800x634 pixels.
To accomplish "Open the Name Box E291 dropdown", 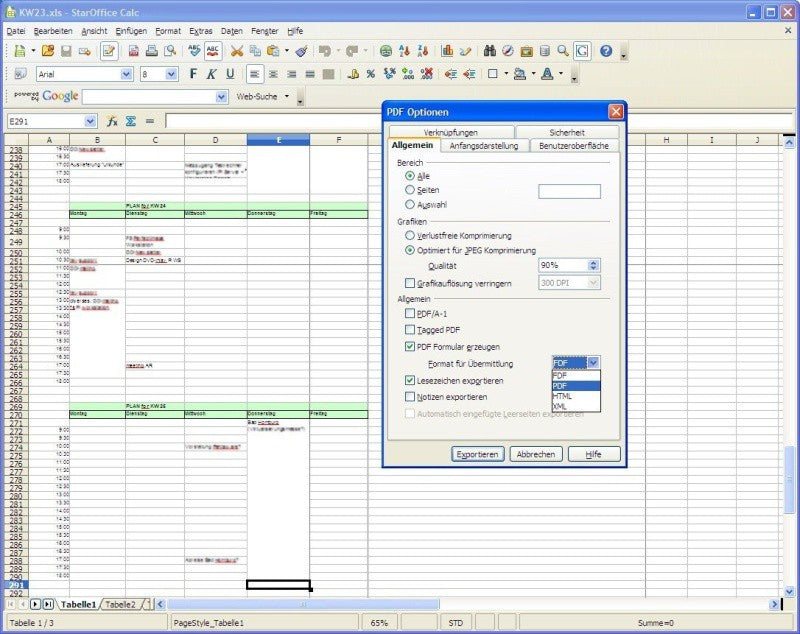I will tap(90, 121).
